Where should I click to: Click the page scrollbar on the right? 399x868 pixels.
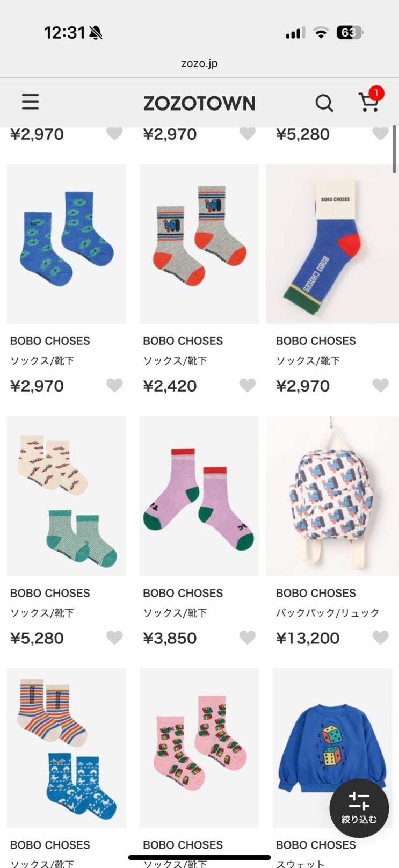pos(395,149)
